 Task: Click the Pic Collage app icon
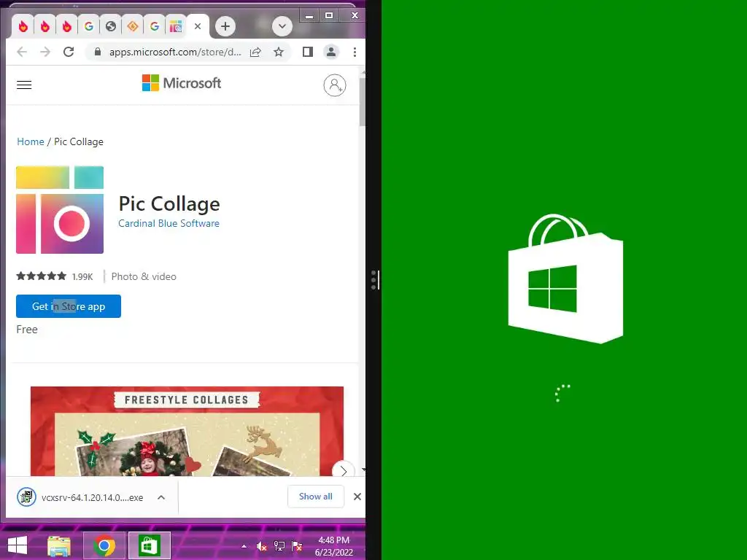click(x=60, y=209)
